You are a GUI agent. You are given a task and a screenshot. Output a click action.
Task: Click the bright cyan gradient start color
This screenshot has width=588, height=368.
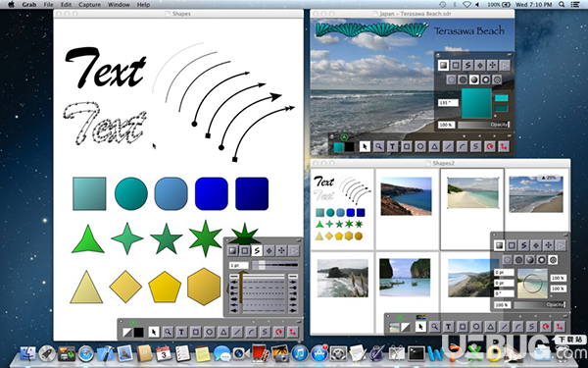[x=502, y=98]
